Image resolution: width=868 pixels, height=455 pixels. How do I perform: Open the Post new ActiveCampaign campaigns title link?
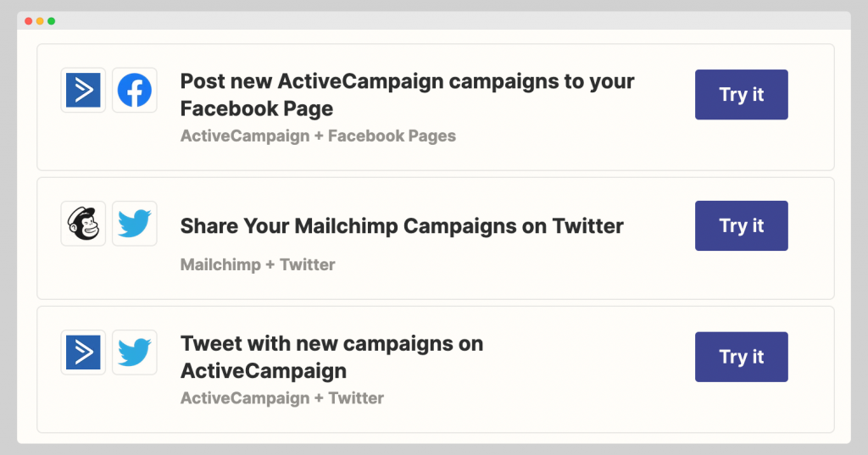pyautogui.click(x=407, y=95)
